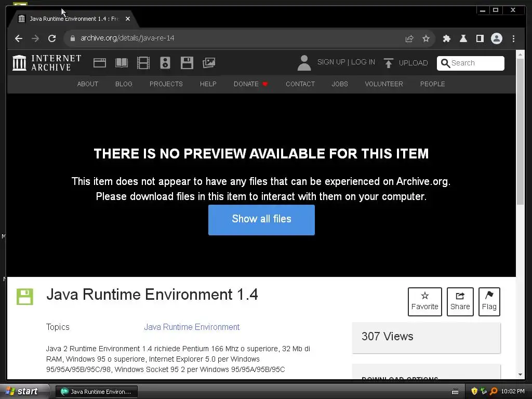This screenshot has width=532, height=399.
Task: Click the green software item icon
Action: click(x=25, y=297)
